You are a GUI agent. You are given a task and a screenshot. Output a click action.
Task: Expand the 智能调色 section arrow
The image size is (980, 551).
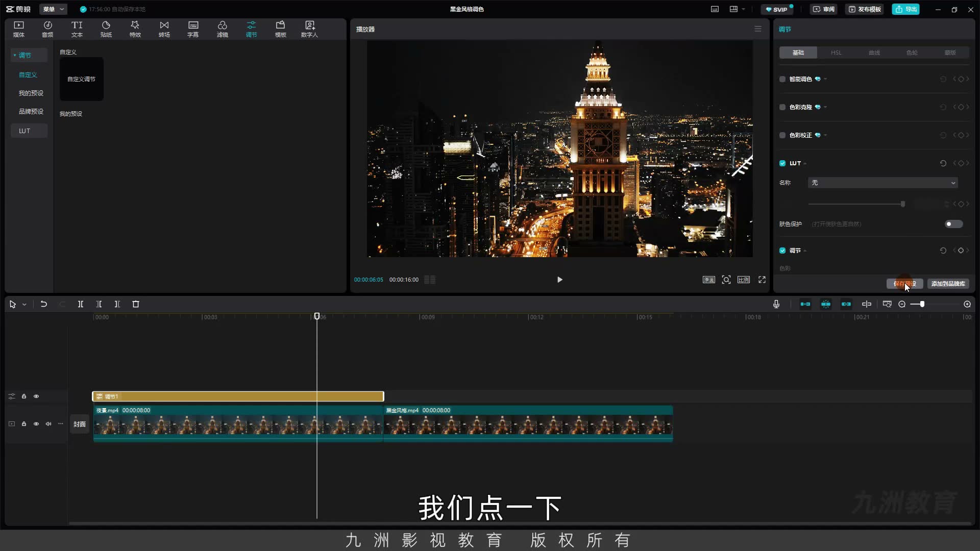click(825, 79)
